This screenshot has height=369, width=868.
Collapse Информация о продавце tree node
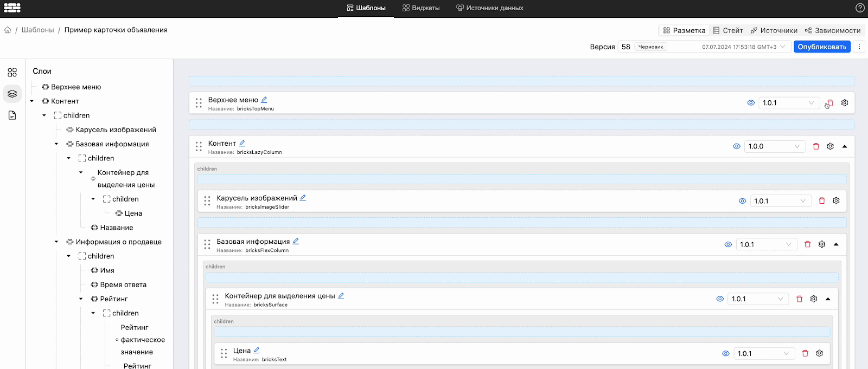pos(56,242)
